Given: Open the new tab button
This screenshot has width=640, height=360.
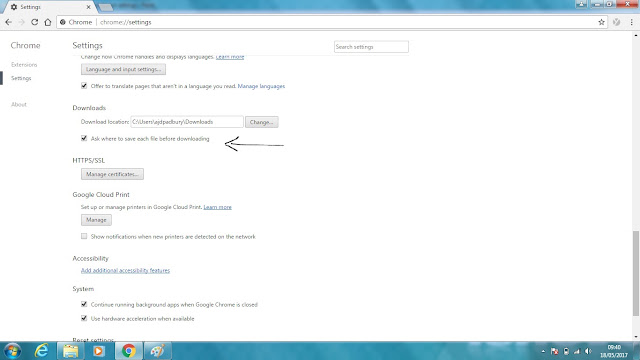Looking at the screenshot, I should (x=106, y=7).
